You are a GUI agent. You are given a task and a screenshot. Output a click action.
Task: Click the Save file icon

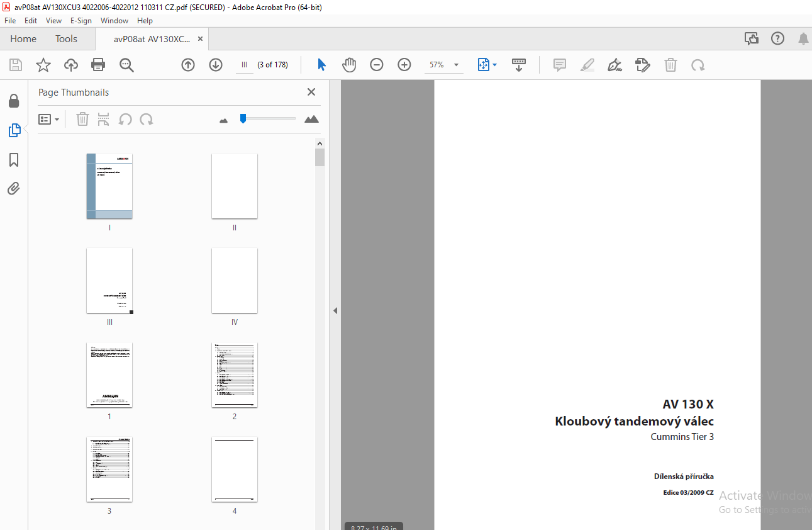pos(16,65)
